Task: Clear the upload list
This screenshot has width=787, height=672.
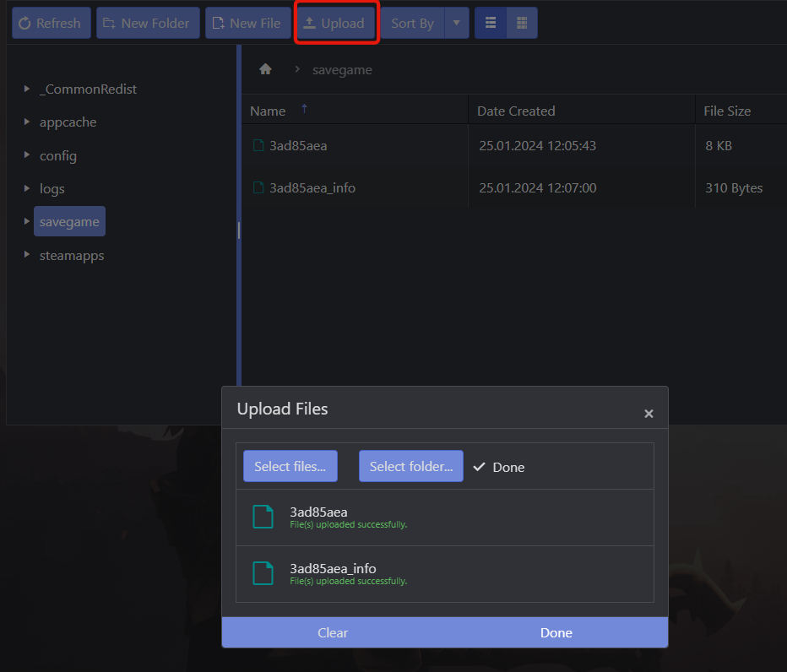Action: (333, 632)
